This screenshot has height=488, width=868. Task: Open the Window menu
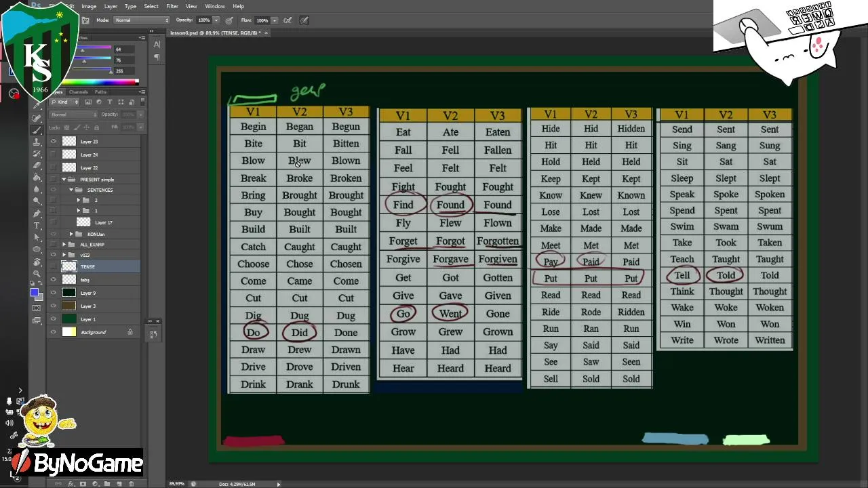click(215, 6)
